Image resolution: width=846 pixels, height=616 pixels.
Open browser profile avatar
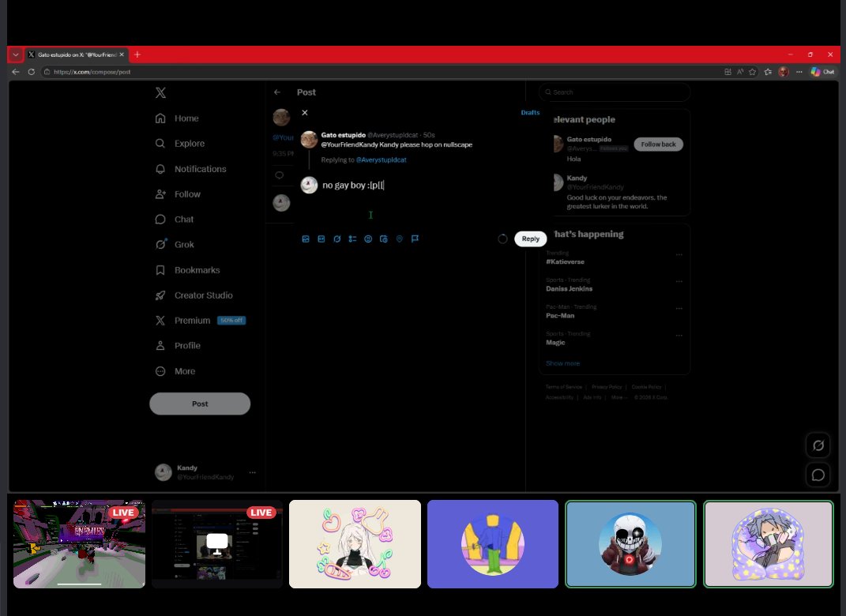pos(784,72)
